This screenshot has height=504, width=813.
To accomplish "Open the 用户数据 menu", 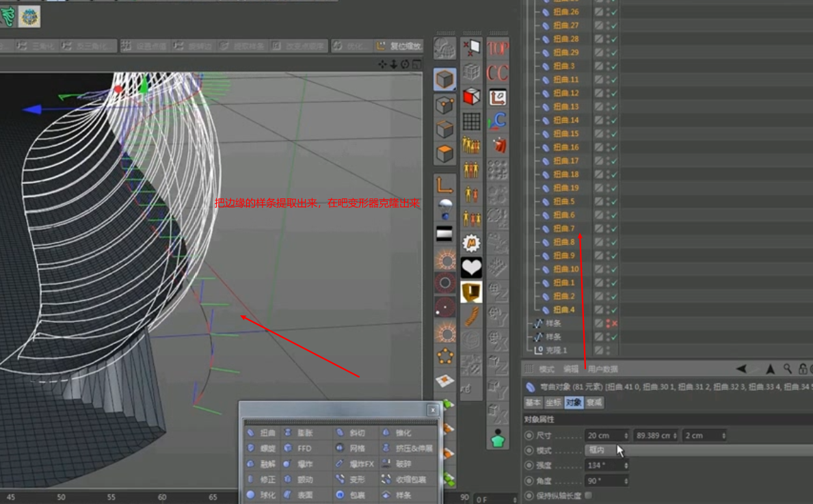I will pos(602,369).
